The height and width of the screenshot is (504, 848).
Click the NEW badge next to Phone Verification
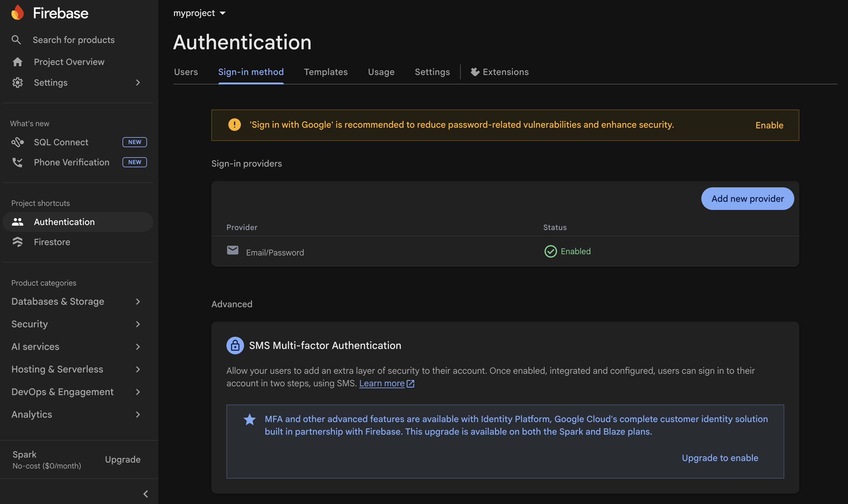coord(135,162)
